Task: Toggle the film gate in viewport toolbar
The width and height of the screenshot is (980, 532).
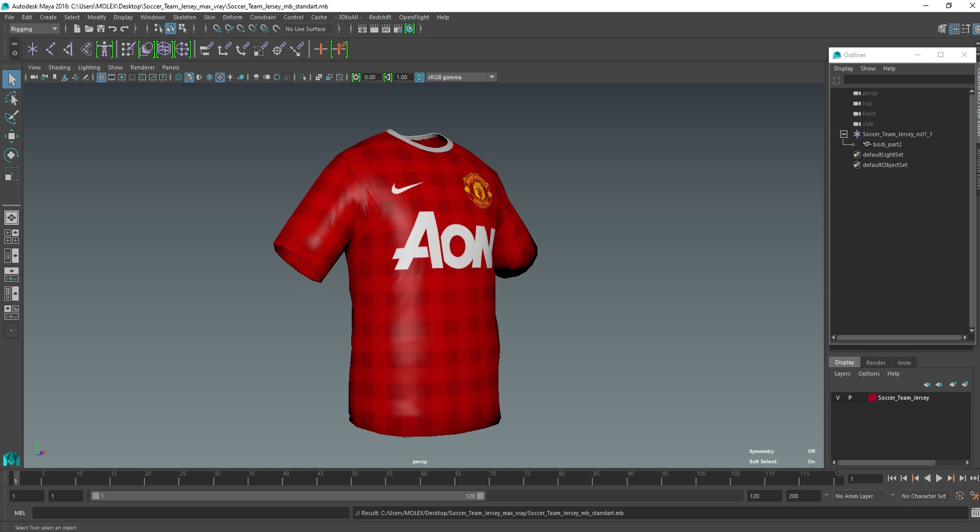Action: [x=111, y=78]
